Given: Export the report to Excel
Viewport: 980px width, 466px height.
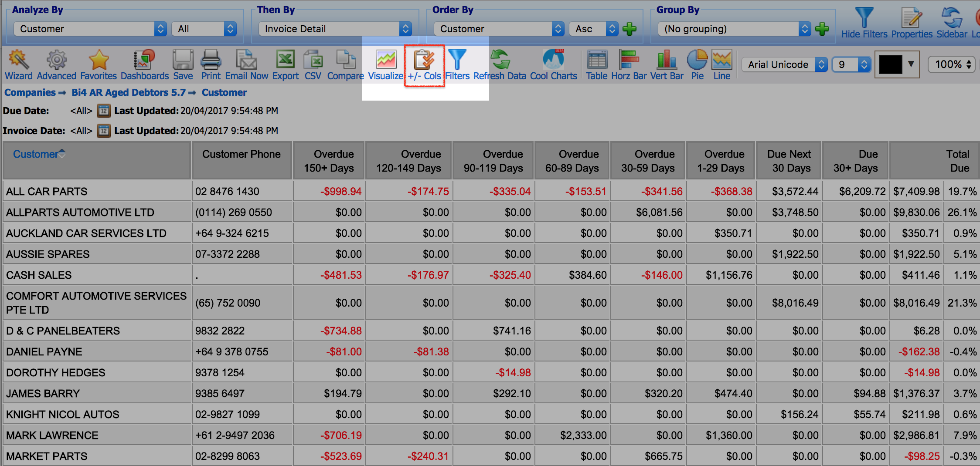Looking at the screenshot, I should tap(286, 65).
